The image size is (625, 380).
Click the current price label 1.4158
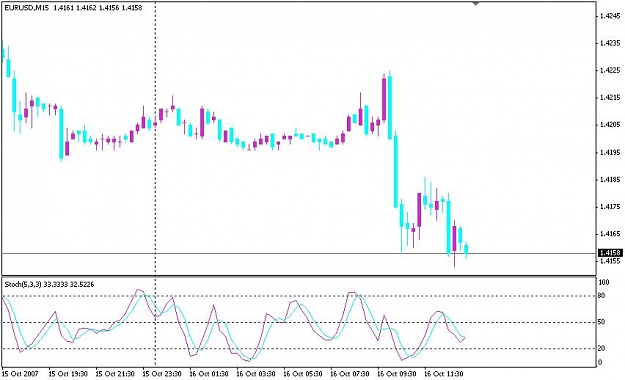pyautogui.click(x=610, y=253)
